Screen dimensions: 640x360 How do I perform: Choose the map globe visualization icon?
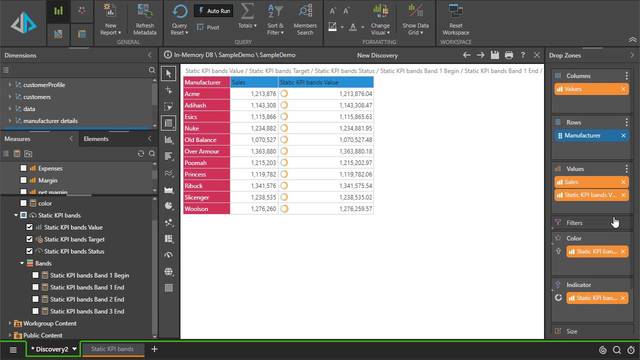169,272
